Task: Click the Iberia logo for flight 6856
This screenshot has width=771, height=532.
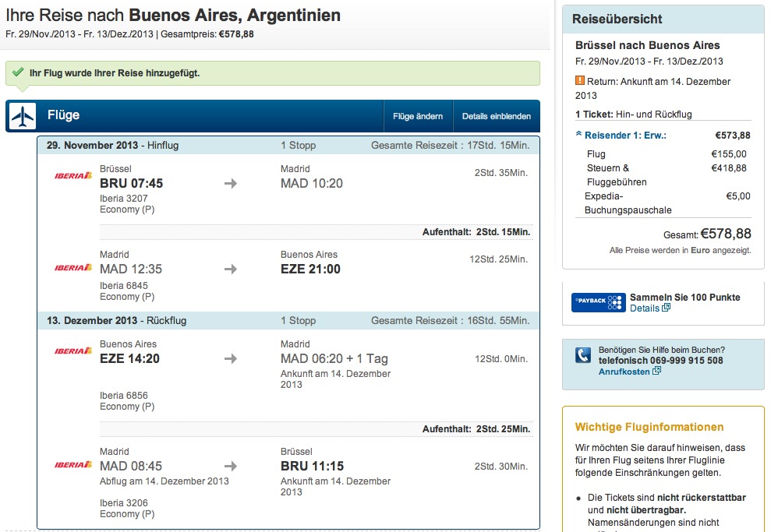Action: (x=73, y=351)
